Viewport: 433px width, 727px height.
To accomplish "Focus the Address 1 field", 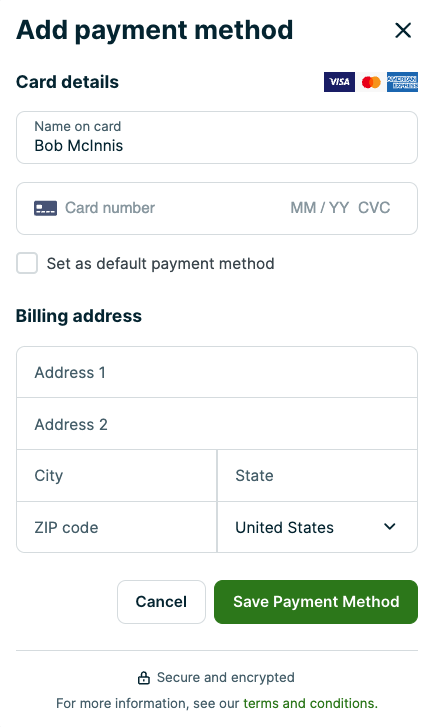I will (217, 372).
